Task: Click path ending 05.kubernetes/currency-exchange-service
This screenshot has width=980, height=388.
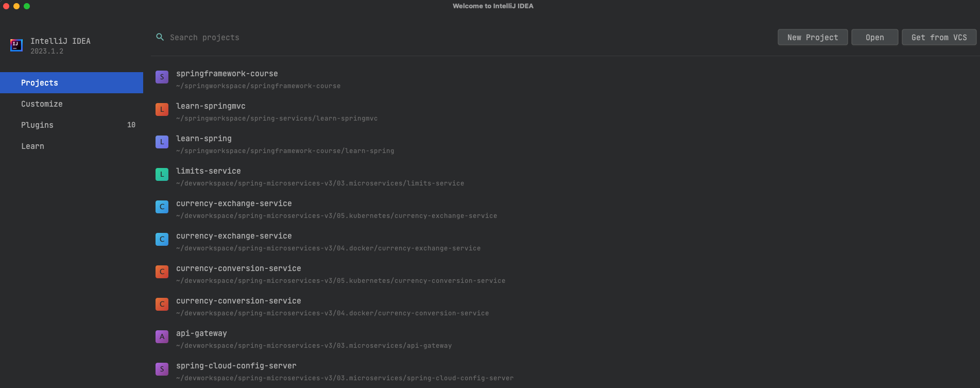Action: 336,216
